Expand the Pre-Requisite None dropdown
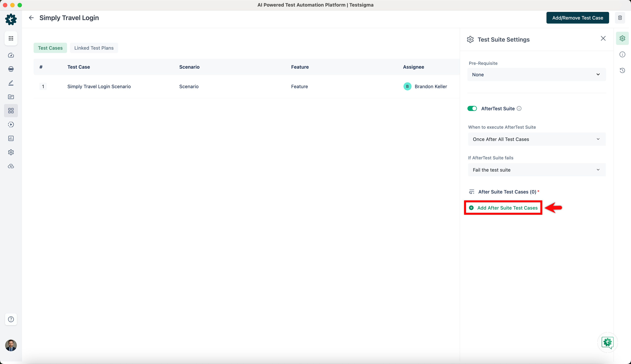The height and width of the screenshot is (364, 631). (x=536, y=74)
